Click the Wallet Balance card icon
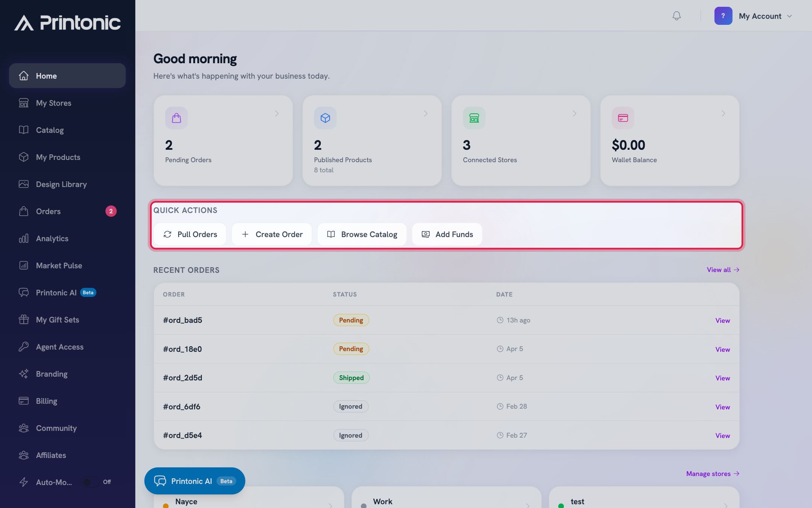 623,118
